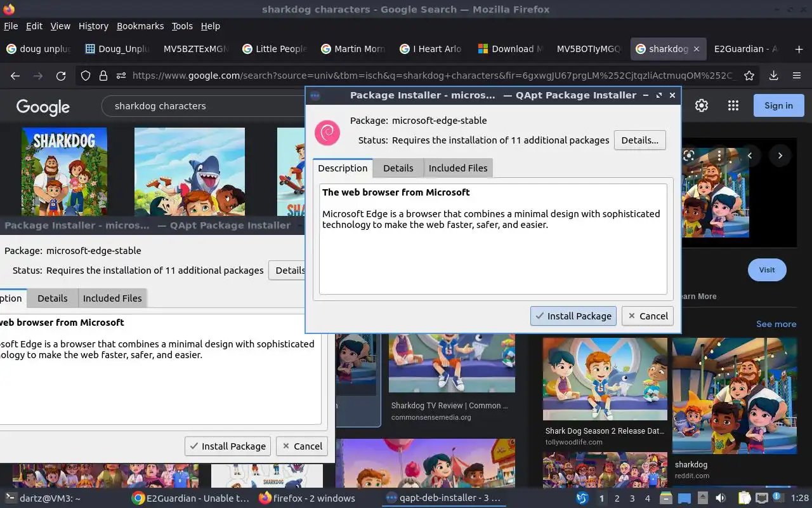Open the View menu in Firefox
Screen dimensions: 812x508
(60, 26)
